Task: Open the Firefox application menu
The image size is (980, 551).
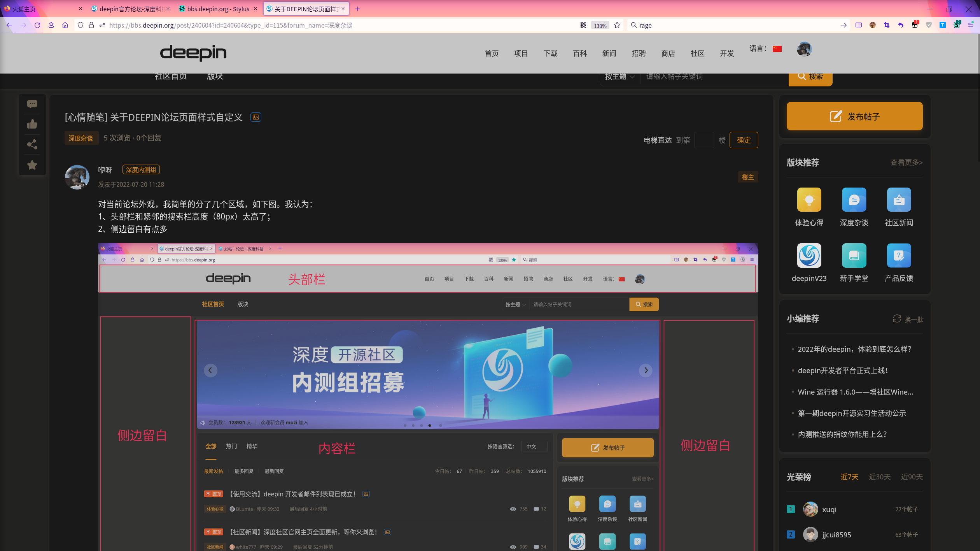Action: (x=970, y=25)
